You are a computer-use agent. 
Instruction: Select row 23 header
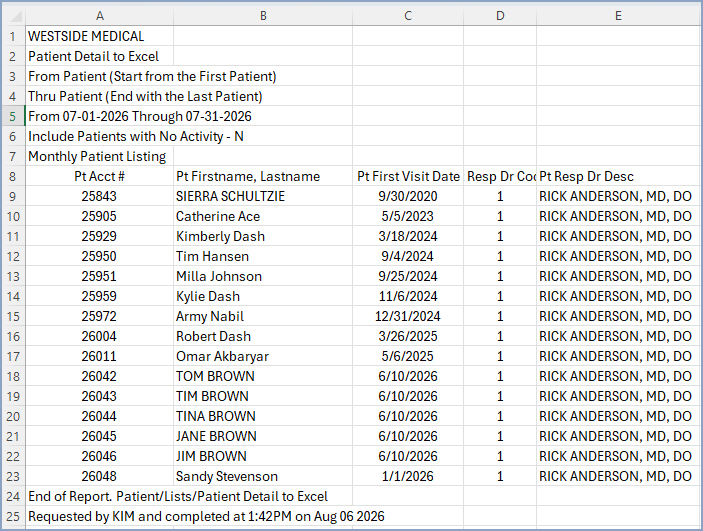13,476
